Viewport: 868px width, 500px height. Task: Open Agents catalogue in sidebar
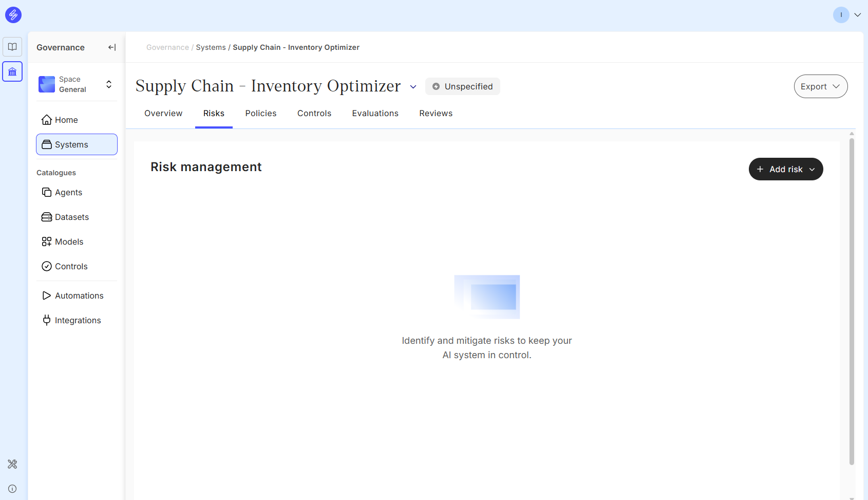(x=68, y=192)
